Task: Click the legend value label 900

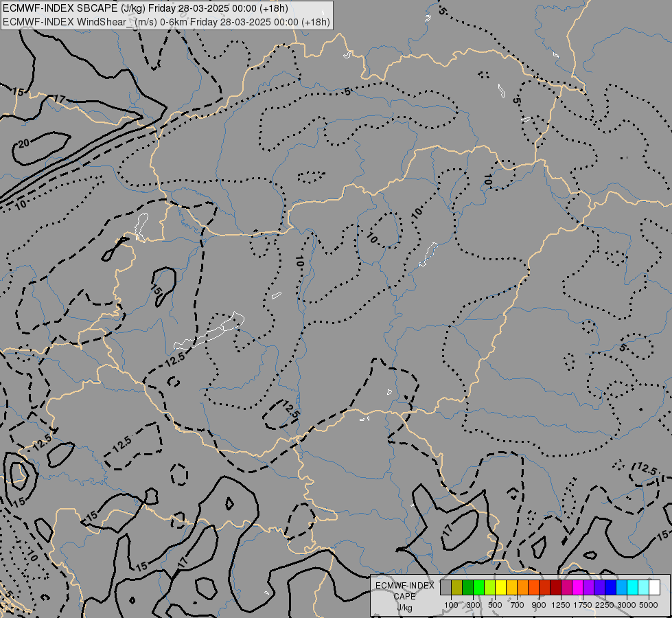Action: 539,605
